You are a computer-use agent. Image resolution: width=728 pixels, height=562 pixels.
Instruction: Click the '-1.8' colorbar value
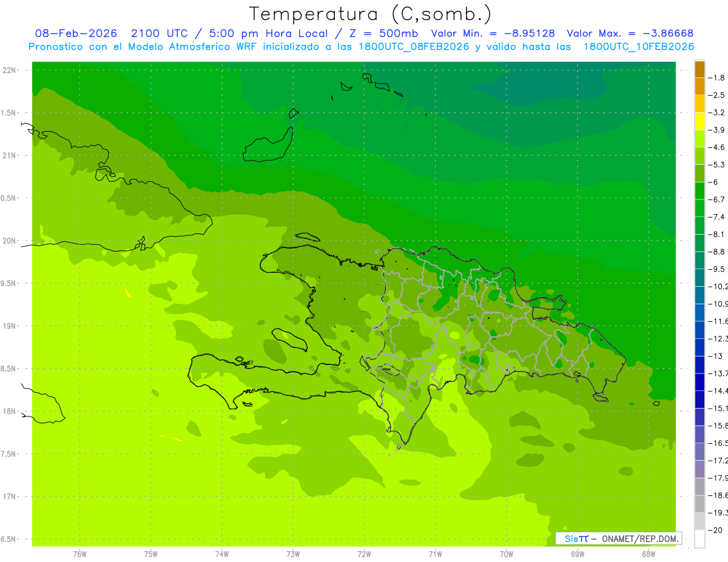[x=718, y=78]
